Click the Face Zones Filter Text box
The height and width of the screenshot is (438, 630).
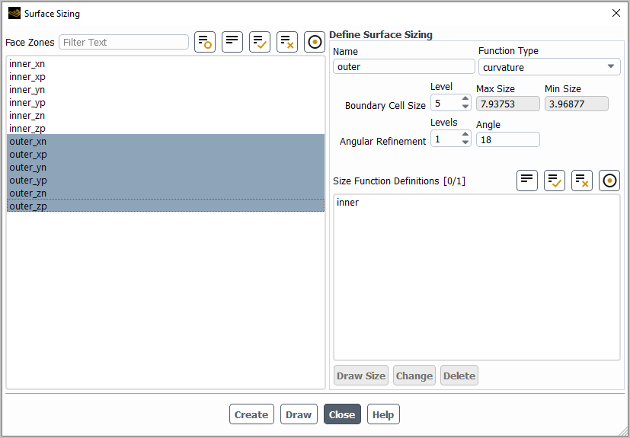coord(123,42)
